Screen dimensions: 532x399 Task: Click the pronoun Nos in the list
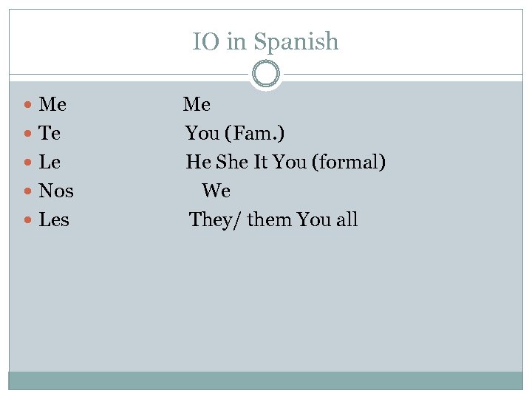point(56,191)
